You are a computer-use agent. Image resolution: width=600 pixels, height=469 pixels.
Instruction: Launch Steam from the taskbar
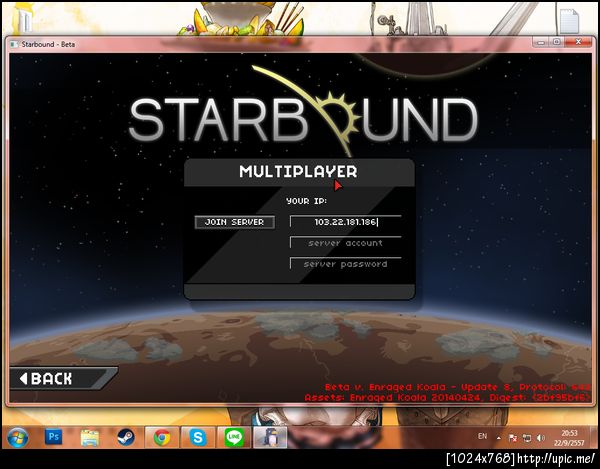(x=126, y=437)
